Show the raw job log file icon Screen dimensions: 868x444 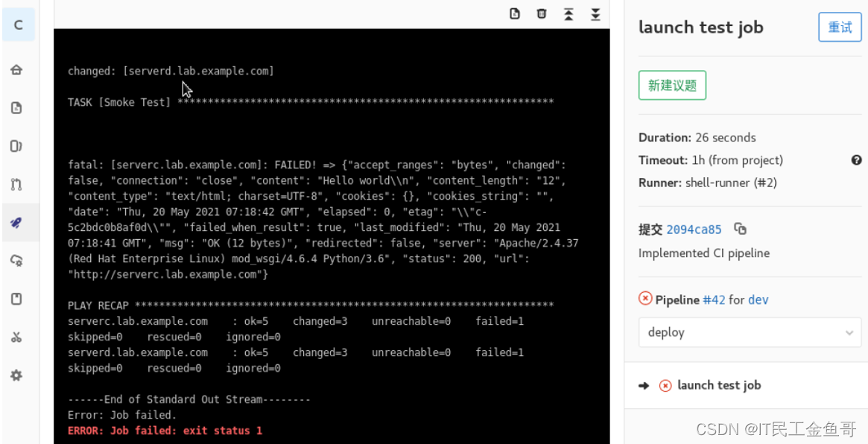tap(515, 14)
